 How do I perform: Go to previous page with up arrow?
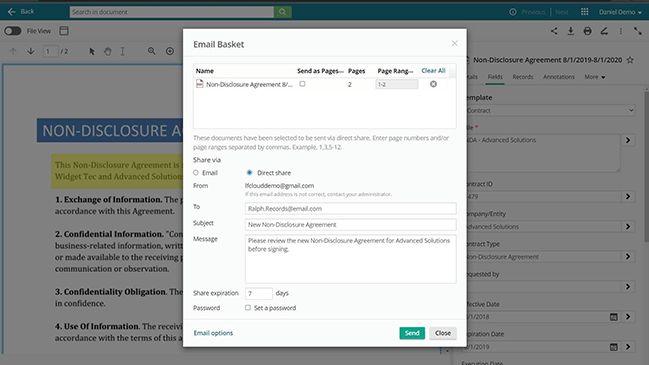(13, 51)
